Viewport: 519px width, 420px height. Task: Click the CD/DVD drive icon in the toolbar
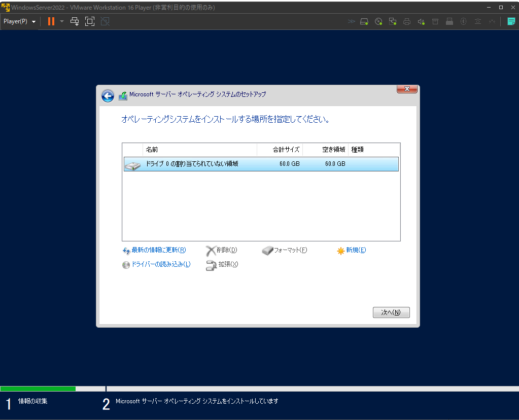(378, 21)
